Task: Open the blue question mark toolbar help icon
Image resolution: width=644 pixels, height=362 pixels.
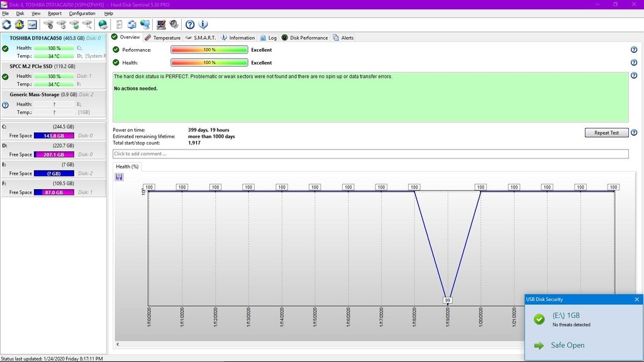Action: coord(190,25)
